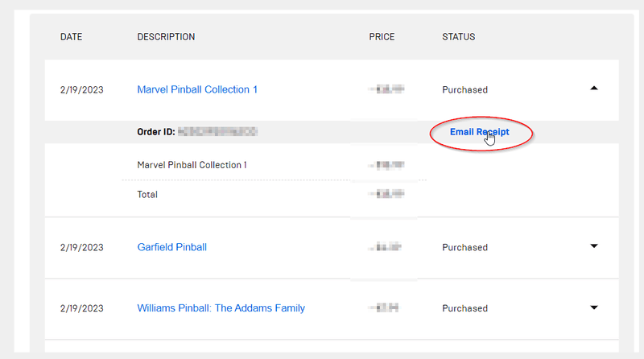Click the Email Receipt link
The width and height of the screenshot is (644, 359).
[x=479, y=132]
